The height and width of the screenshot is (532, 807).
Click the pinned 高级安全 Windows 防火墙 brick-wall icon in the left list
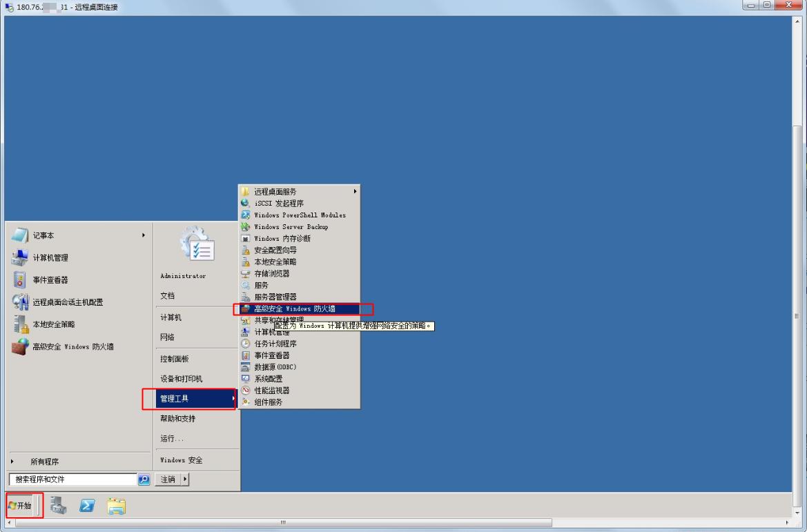tap(19, 346)
